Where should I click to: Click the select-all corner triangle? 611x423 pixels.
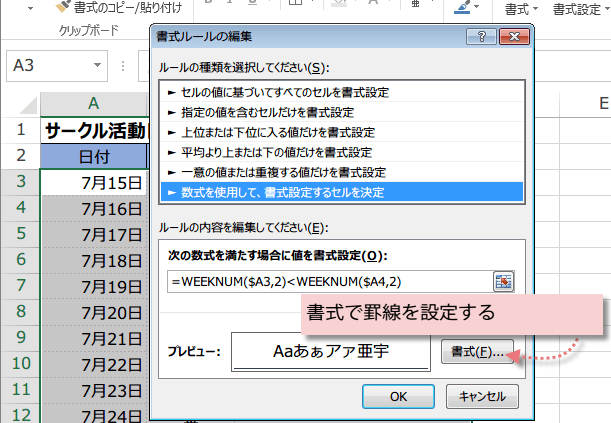(x=28, y=105)
